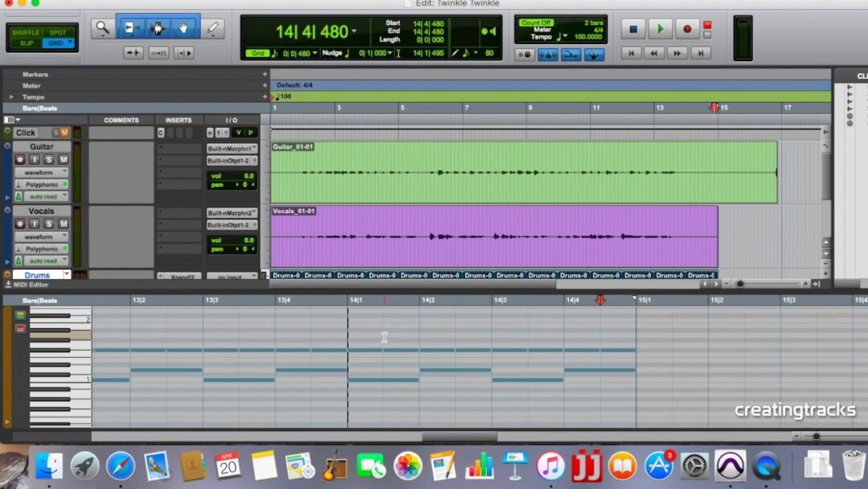Enable Shuffle edit mode
This screenshot has height=489, width=868.
[x=26, y=33]
